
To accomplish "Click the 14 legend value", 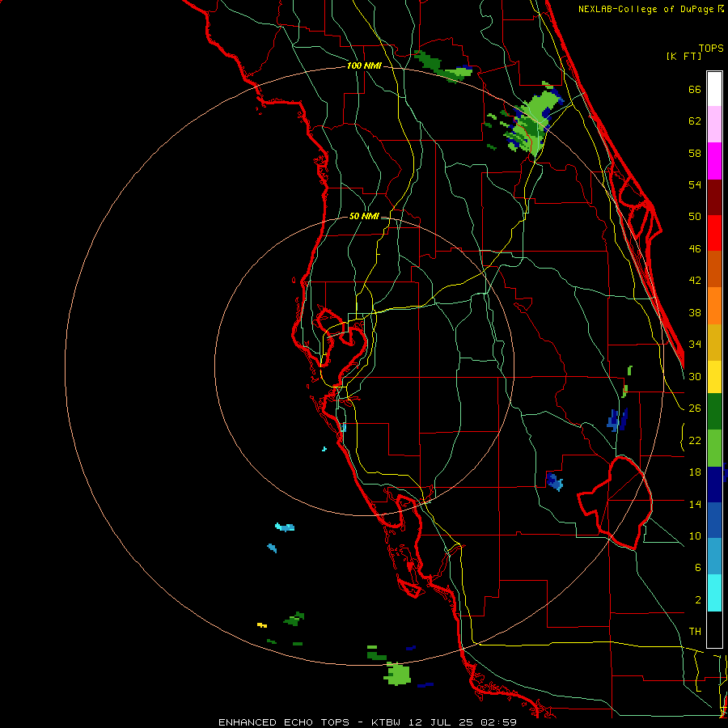I will point(695,504).
